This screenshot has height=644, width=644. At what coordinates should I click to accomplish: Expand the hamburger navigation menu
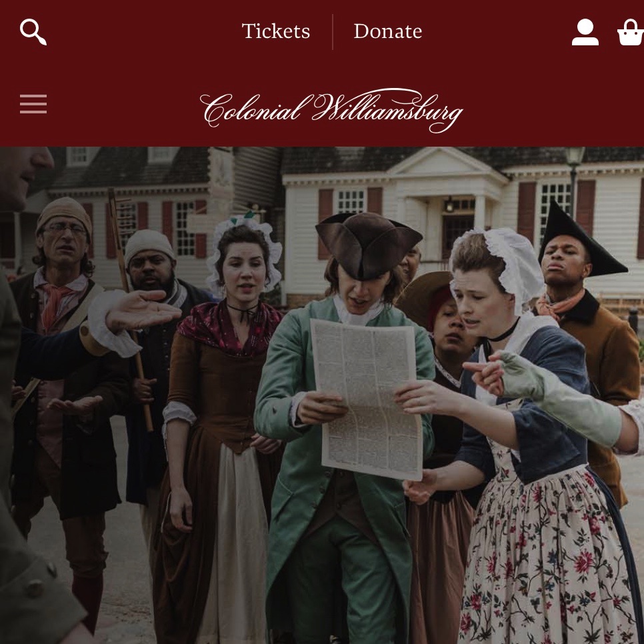click(33, 104)
